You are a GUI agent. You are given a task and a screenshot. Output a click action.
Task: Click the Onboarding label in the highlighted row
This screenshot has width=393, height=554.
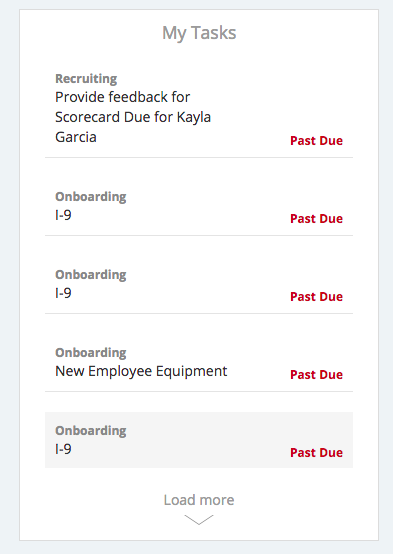tap(90, 431)
